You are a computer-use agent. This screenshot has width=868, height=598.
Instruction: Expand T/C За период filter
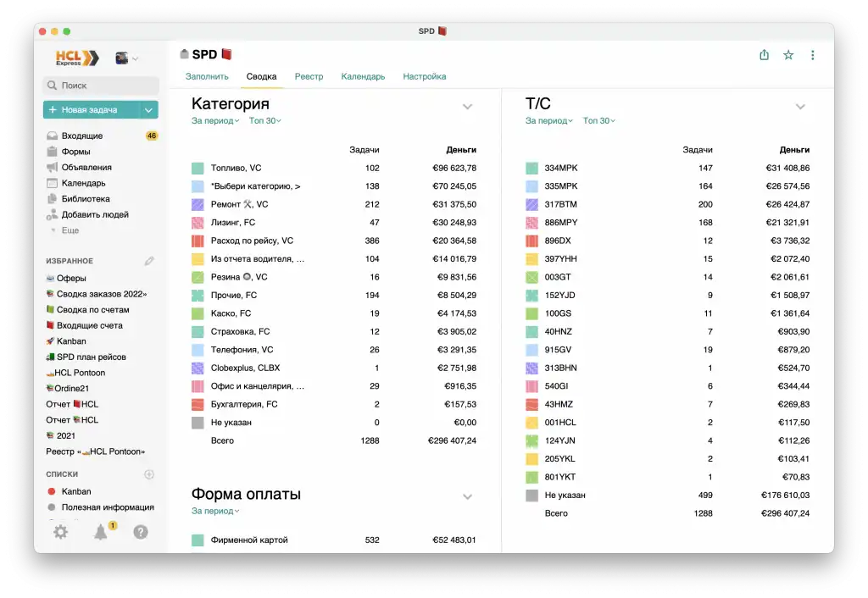548,120
